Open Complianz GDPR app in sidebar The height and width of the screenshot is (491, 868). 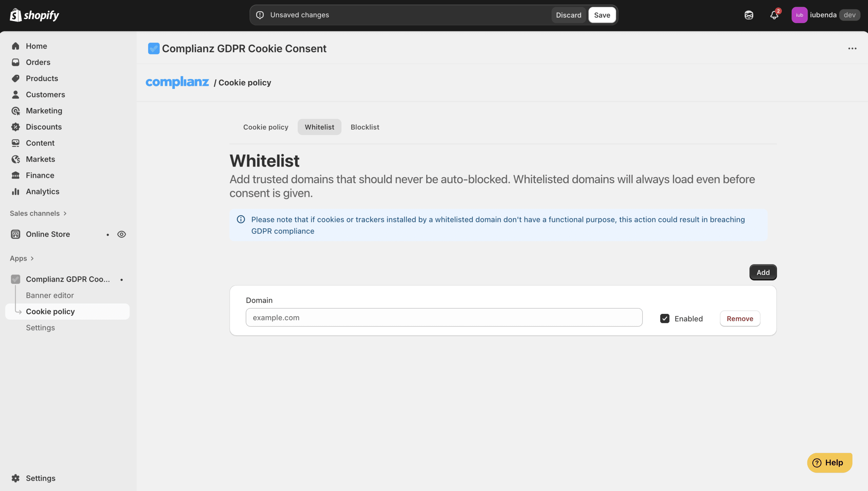point(68,279)
